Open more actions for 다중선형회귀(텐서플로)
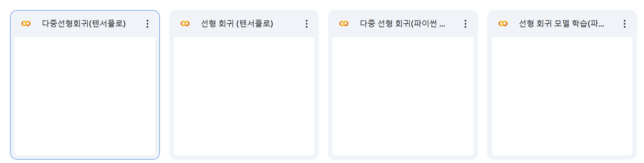The height and width of the screenshot is (163, 644). pyautogui.click(x=147, y=24)
